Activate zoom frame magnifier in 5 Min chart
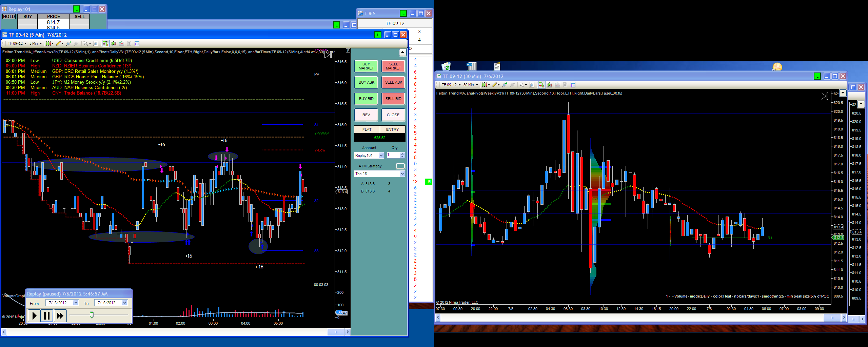Screen dimensions: 868x347 pyautogui.click(x=96, y=43)
